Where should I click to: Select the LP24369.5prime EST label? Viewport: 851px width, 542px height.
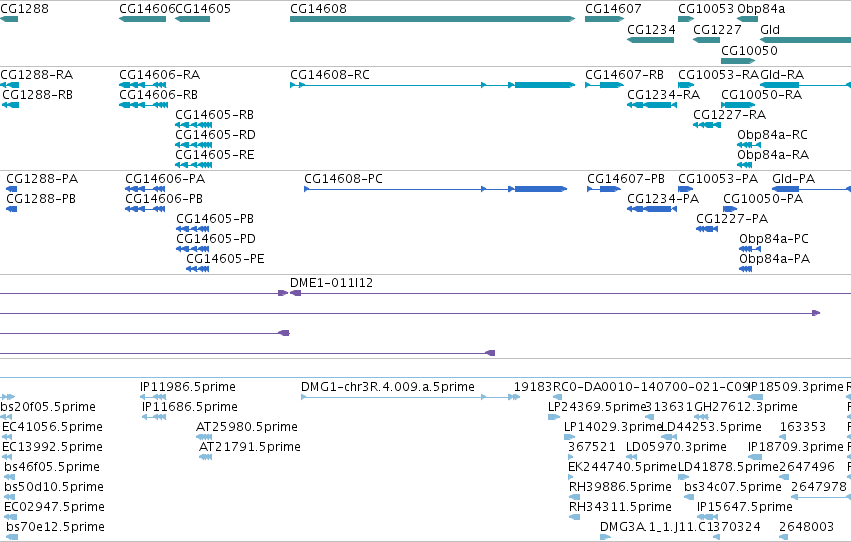597,407
